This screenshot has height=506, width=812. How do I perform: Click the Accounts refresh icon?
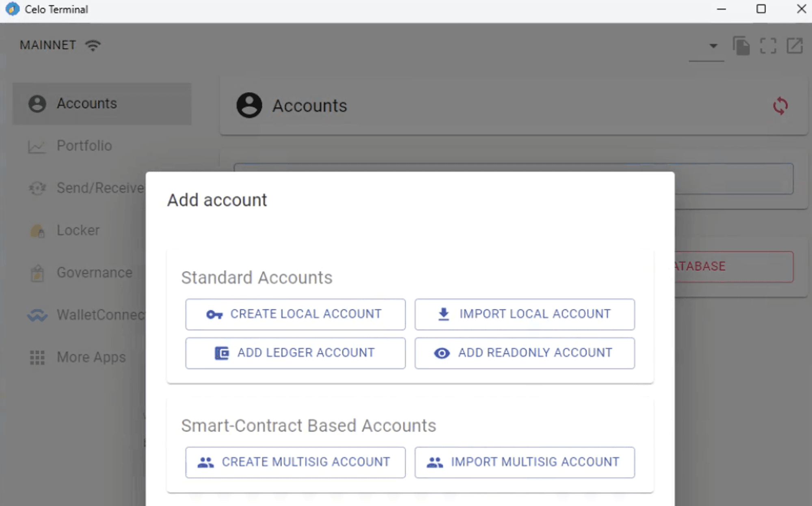tap(780, 106)
